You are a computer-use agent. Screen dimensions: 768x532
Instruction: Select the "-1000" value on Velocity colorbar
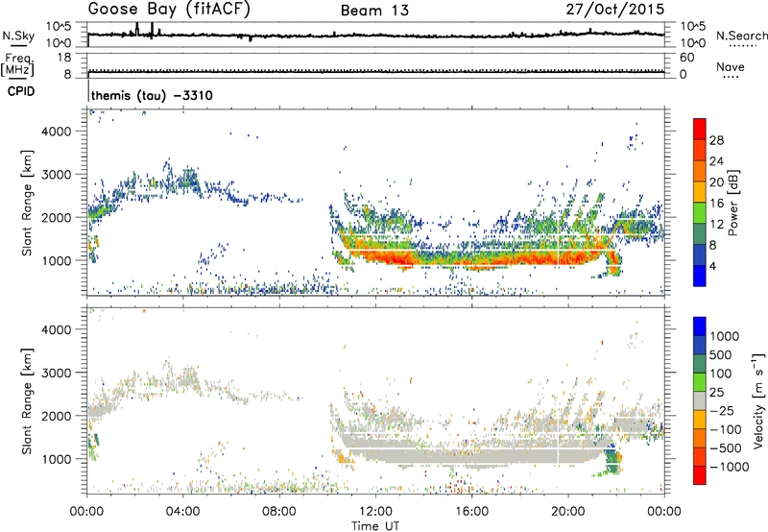coord(730,467)
